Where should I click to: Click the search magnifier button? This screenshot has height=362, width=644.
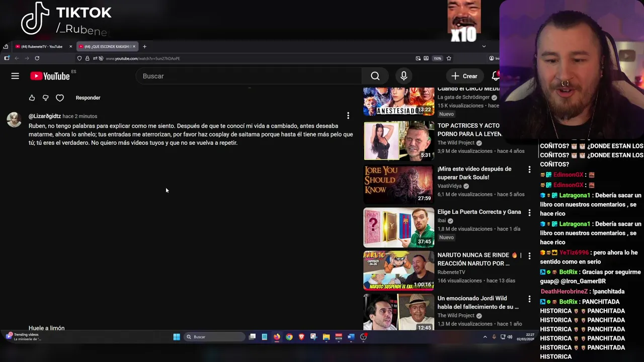pos(375,76)
